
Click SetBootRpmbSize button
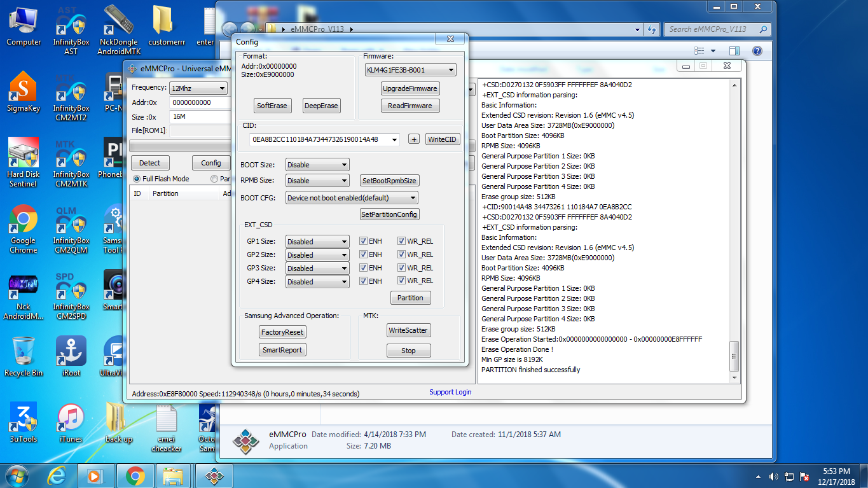pyautogui.click(x=389, y=181)
